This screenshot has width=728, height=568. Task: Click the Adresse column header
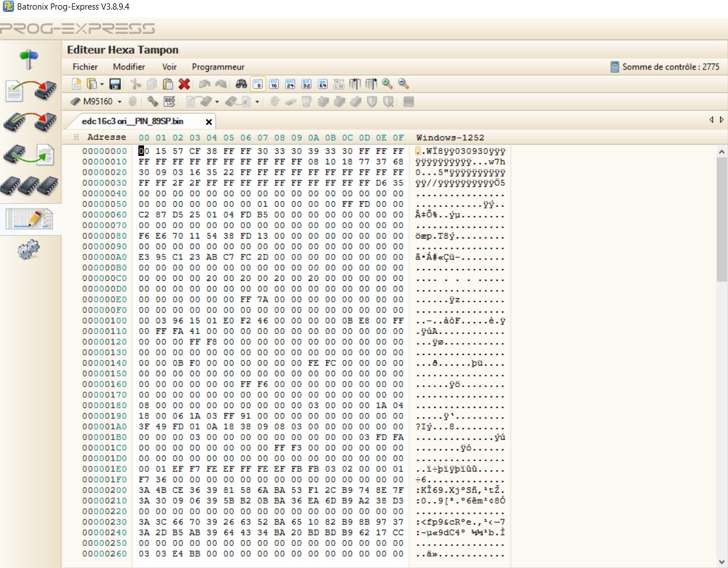[106, 137]
